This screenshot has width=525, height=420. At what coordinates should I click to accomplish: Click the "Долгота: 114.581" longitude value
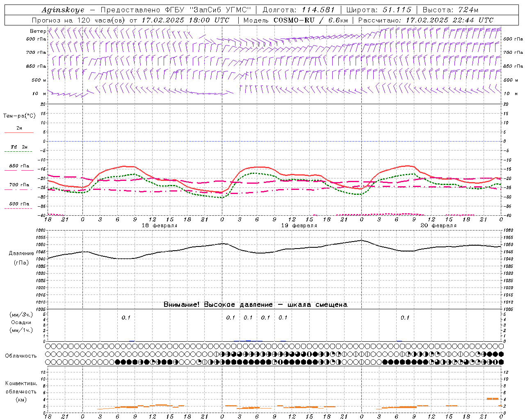click(x=299, y=10)
